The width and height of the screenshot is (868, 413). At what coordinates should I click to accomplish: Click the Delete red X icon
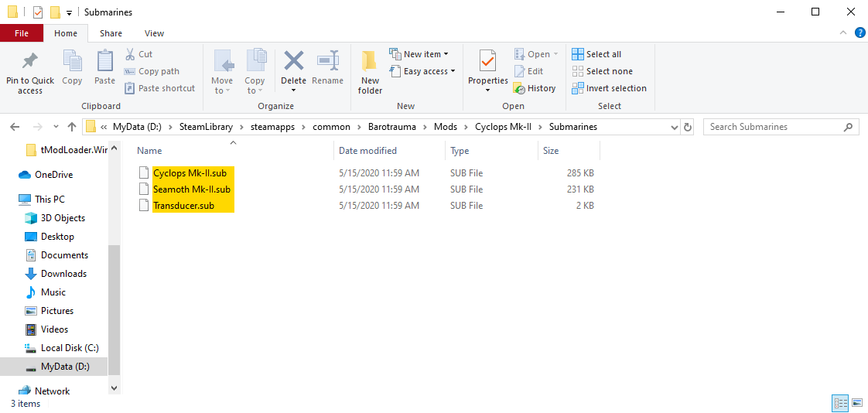[x=293, y=62]
